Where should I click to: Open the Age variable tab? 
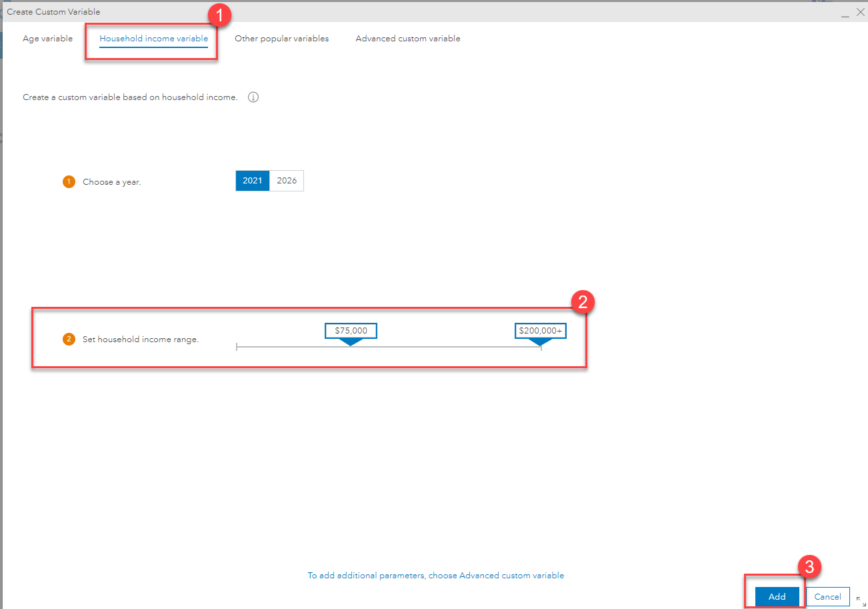pyautogui.click(x=47, y=39)
